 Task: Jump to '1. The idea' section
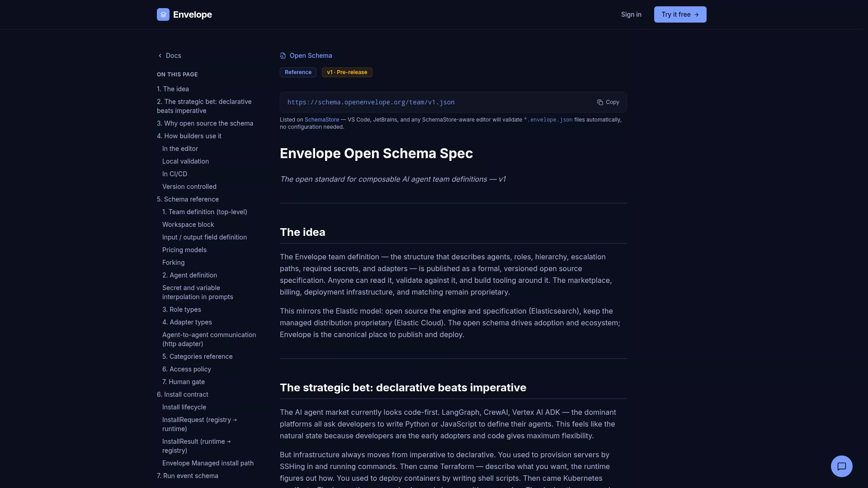pyautogui.click(x=173, y=89)
